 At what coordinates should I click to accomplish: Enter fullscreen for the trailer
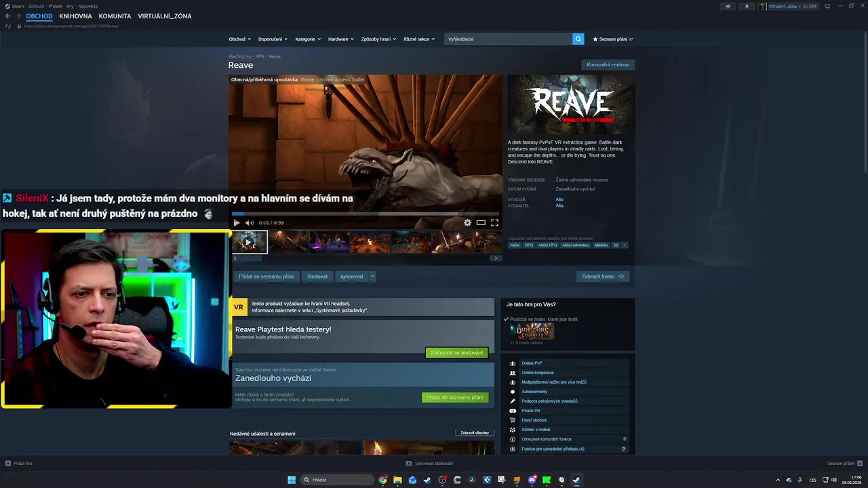494,222
